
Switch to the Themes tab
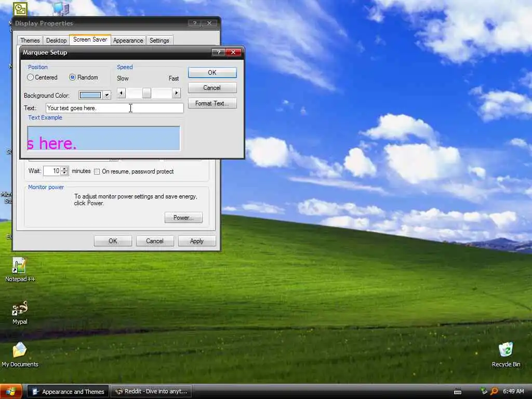(30, 41)
